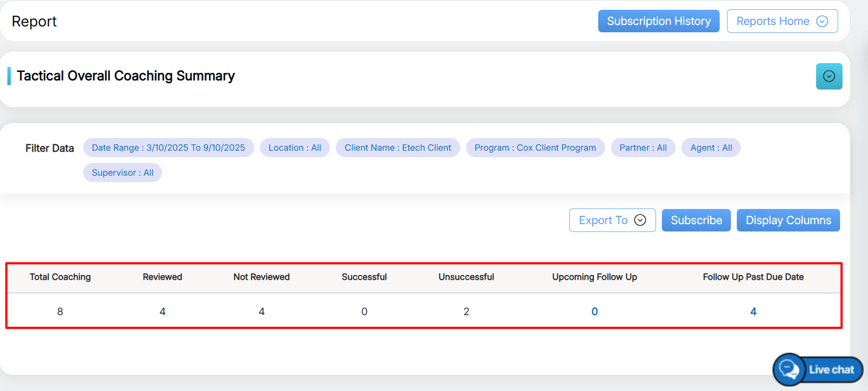Open the Export To dropdown menu

(x=612, y=220)
